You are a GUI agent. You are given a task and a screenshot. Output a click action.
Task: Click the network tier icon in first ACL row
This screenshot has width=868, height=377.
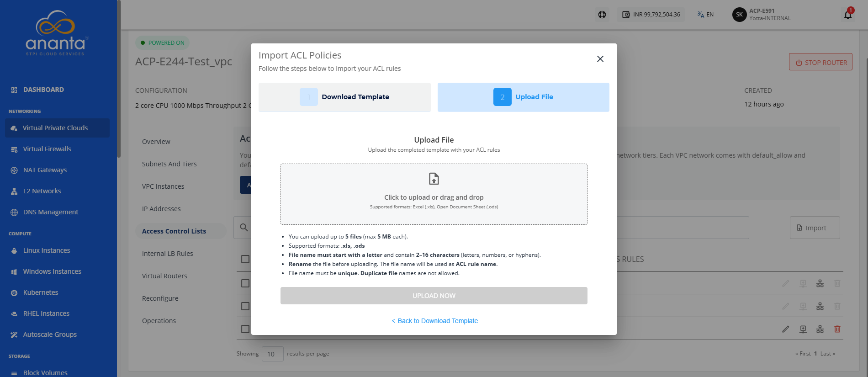[x=820, y=283]
